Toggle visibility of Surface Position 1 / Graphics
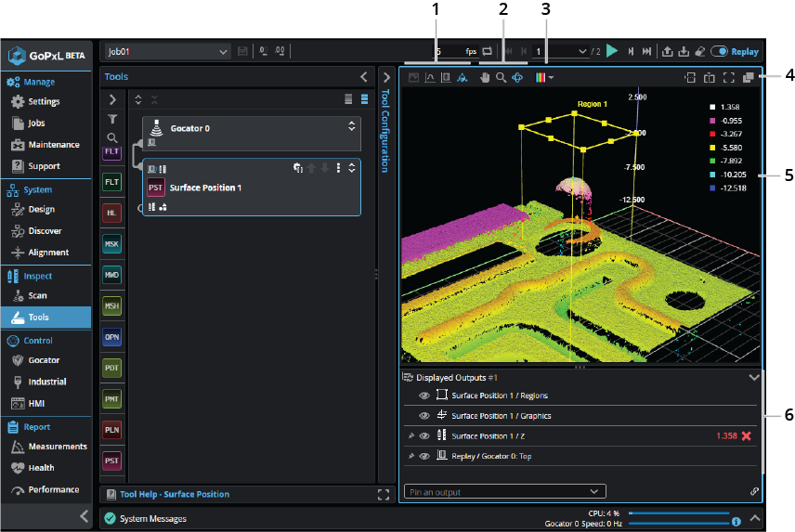This screenshot has width=795, height=532. [x=424, y=416]
